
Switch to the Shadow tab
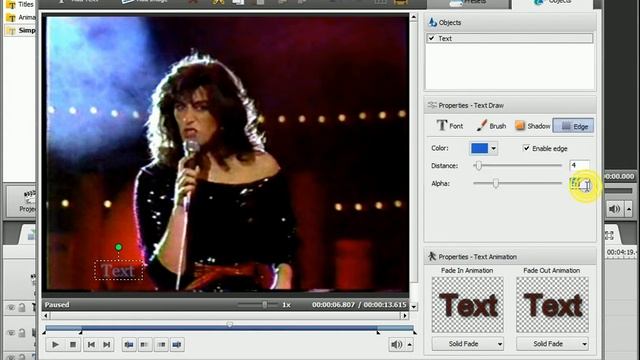coord(533,126)
